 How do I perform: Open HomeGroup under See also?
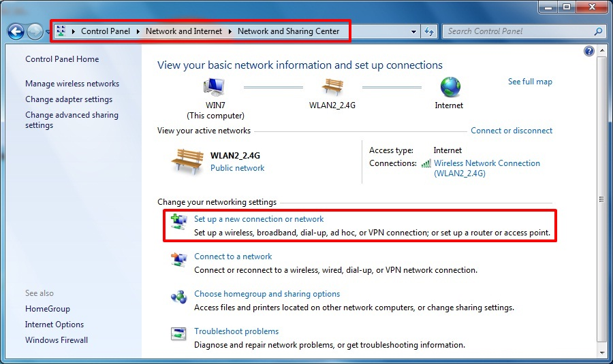(x=48, y=309)
